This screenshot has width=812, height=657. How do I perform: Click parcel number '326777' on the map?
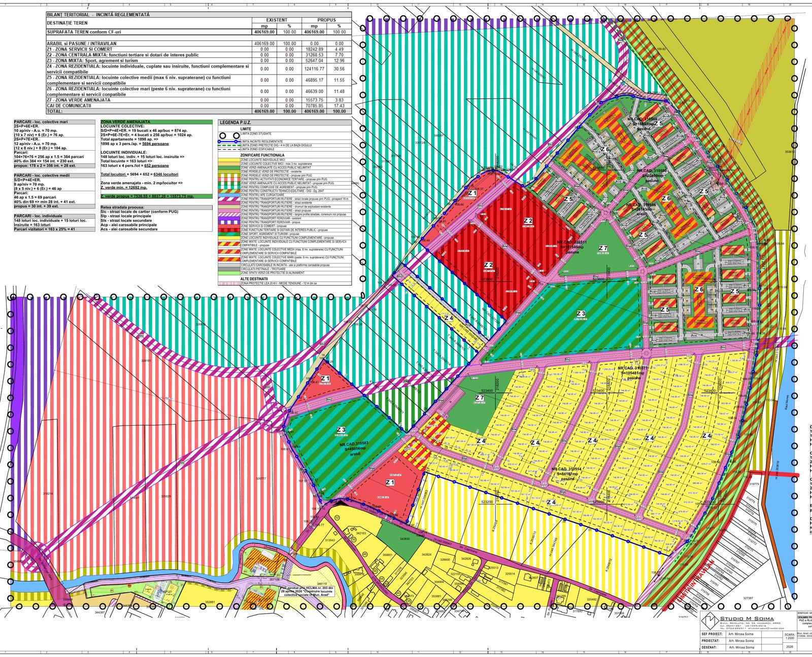coord(261,478)
